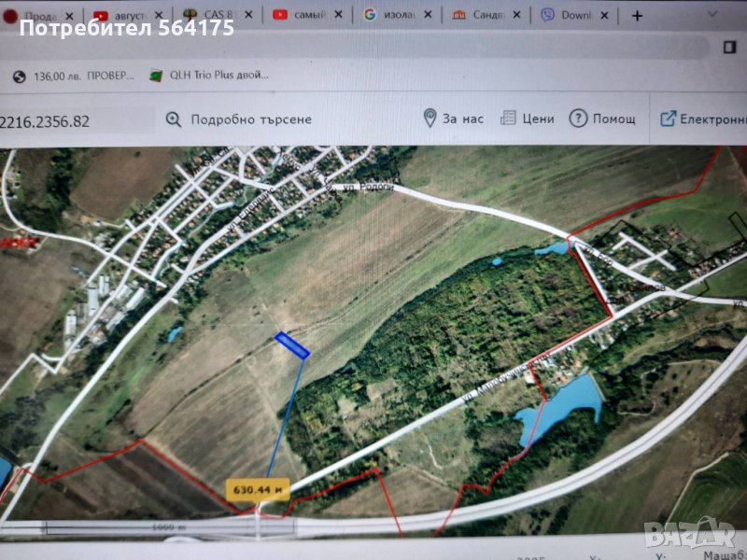
Task: Open the 'QLH Trio Plus двой...' bookmark
Action: coord(210,76)
